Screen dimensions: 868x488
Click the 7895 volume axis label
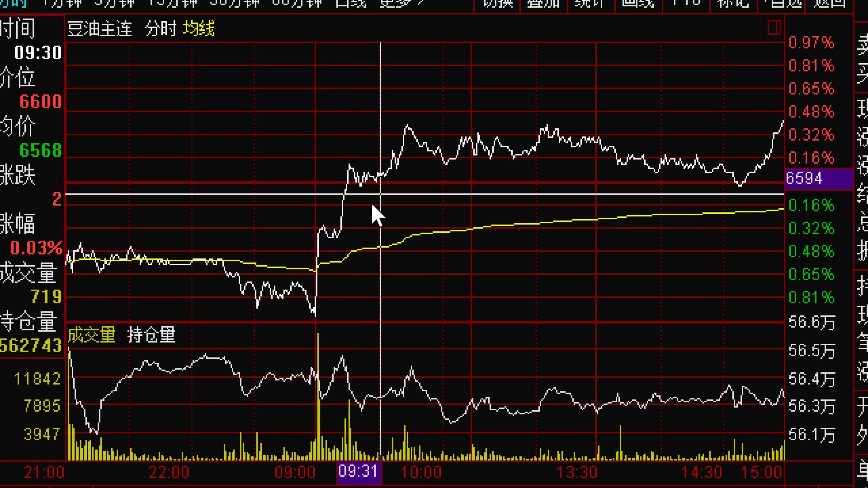(42, 406)
